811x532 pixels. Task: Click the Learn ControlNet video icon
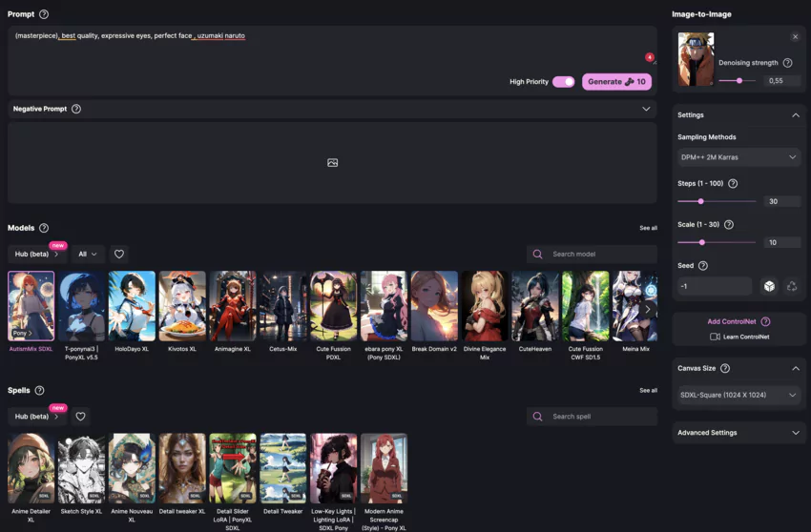click(x=715, y=337)
